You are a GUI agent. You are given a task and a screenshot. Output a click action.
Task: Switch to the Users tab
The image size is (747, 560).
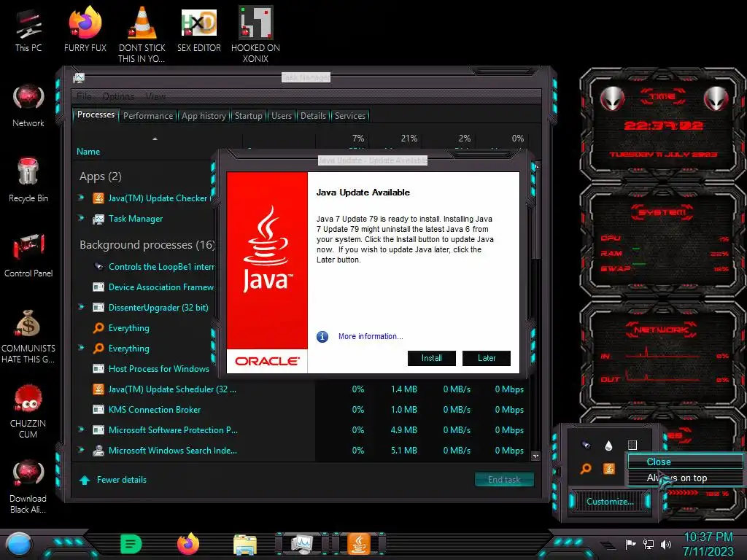(x=282, y=116)
